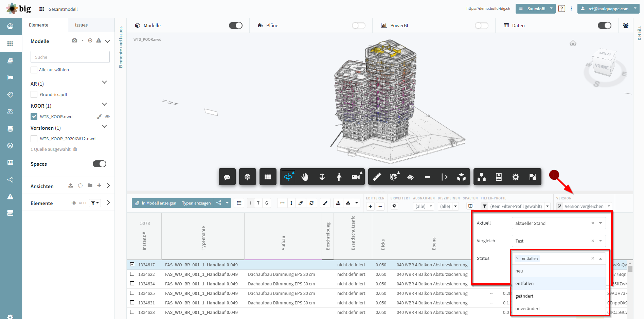
Task: Open the help question mark icon
Action: [562, 8]
